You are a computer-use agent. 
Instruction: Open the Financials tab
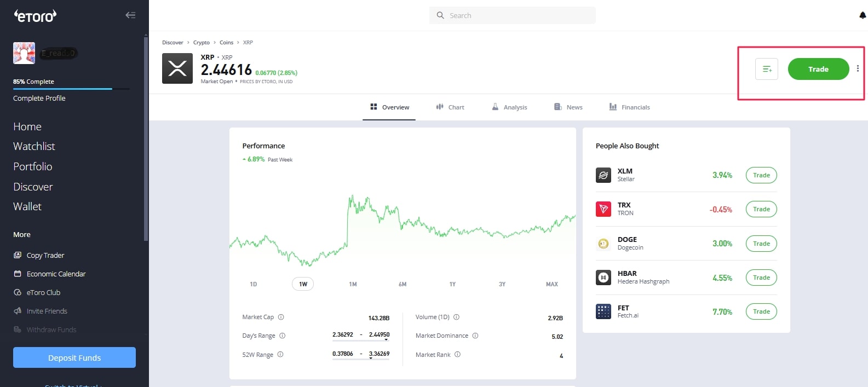pos(629,107)
